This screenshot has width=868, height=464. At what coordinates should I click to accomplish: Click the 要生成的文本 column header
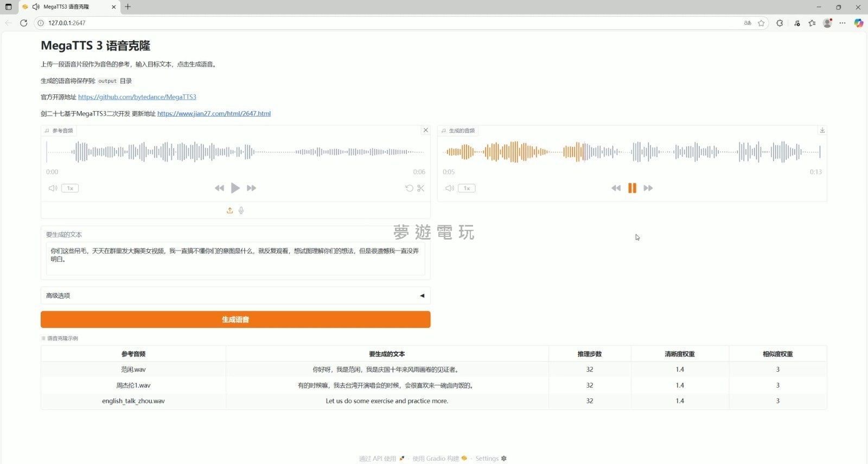tap(387, 354)
